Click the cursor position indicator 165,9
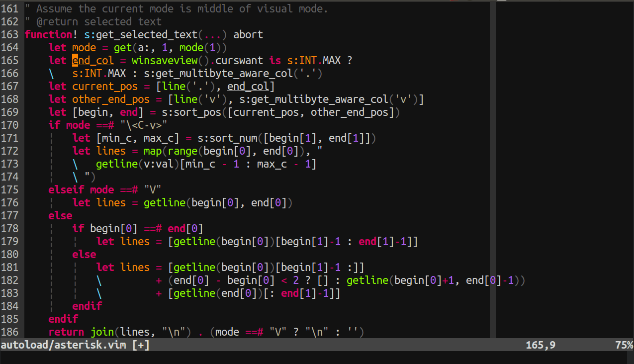Screen dimensions: 634x364 click(x=540, y=345)
